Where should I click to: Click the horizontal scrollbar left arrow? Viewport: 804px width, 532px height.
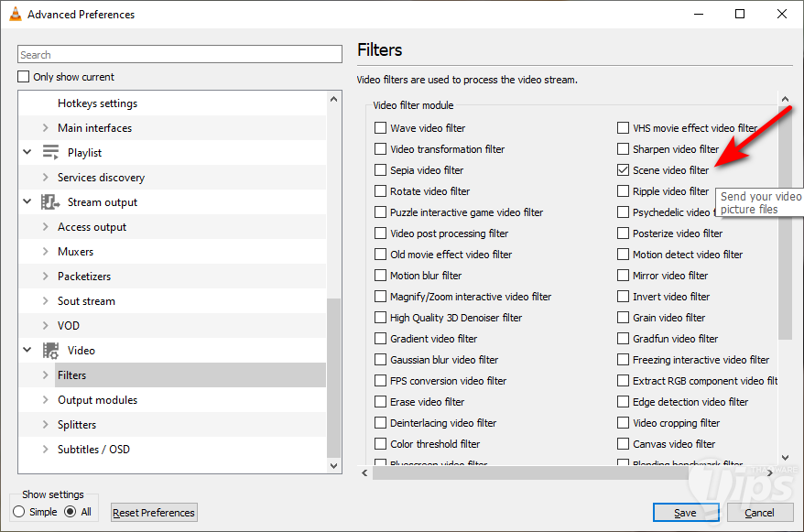[364, 473]
